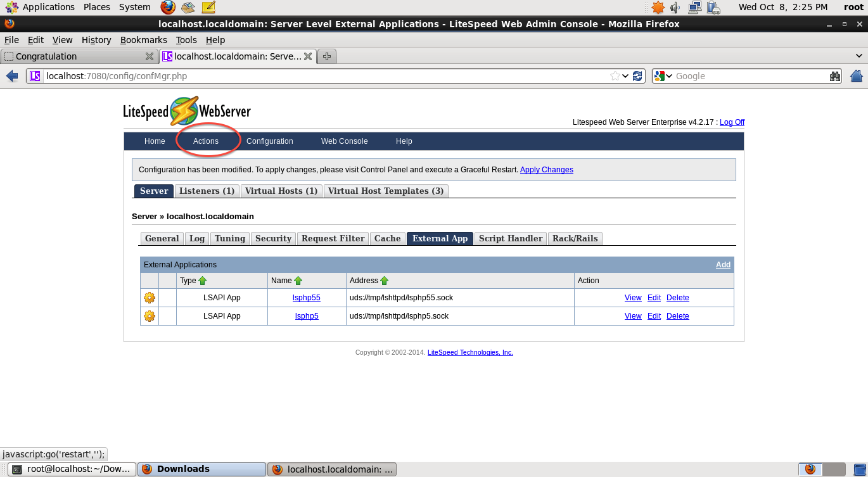Go back with the browser back arrow
868x477 pixels.
tap(12, 76)
